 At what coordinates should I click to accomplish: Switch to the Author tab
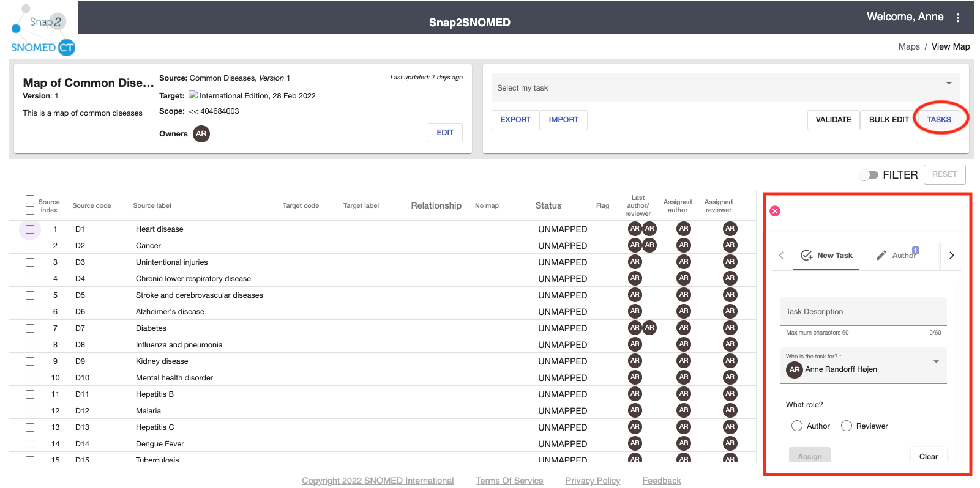click(x=897, y=256)
